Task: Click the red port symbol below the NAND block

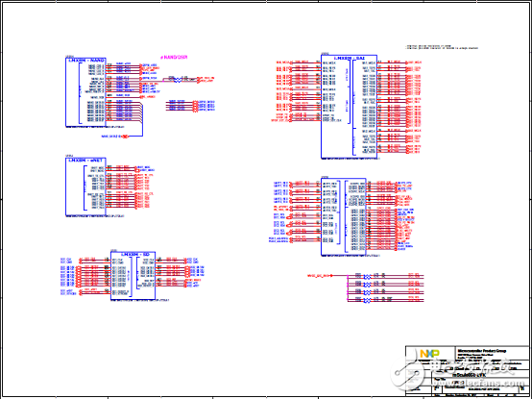Action: [x=125, y=137]
